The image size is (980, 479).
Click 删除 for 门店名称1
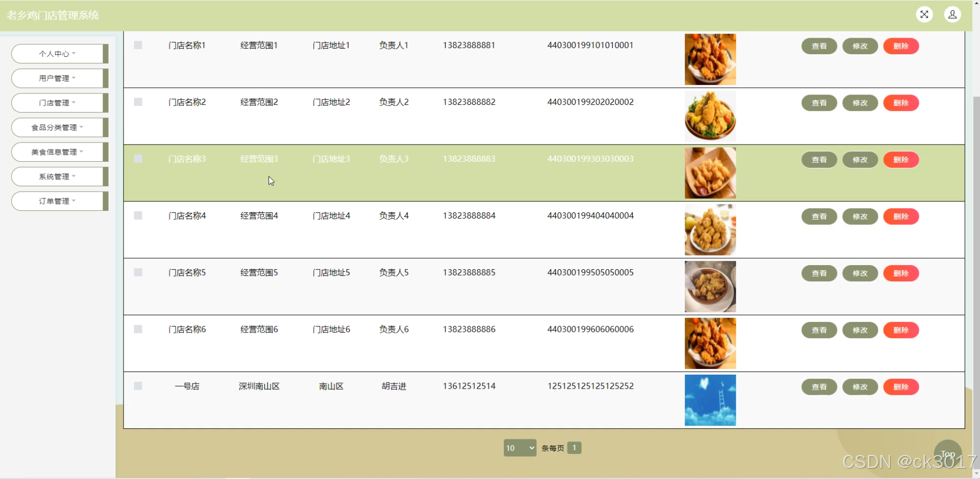(x=901, y=46)
